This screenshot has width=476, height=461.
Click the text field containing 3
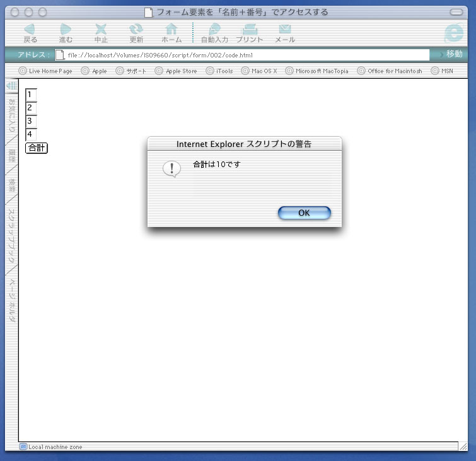click(31, 121)
